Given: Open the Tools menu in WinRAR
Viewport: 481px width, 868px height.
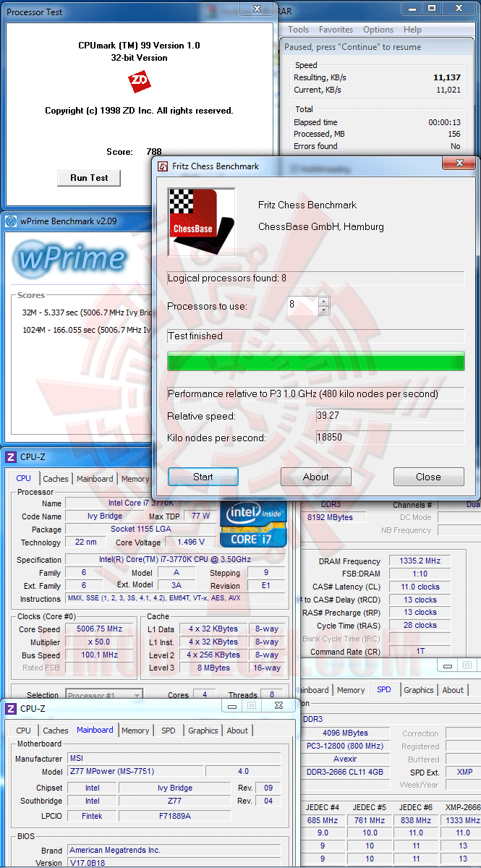Looking at the screenshot, I should pyautogui.click(x=299, y=30).
